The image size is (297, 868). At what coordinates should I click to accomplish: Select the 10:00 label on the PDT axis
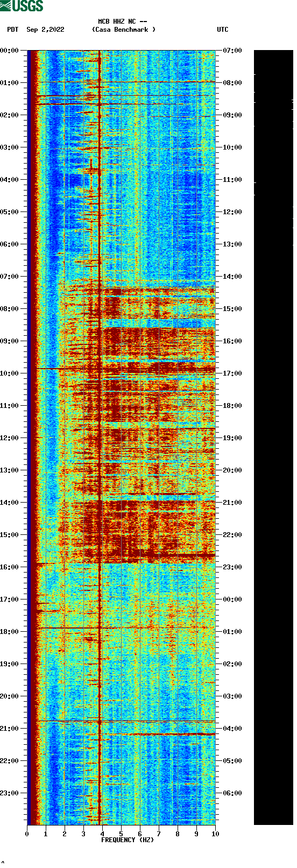[x=10, y=373]
